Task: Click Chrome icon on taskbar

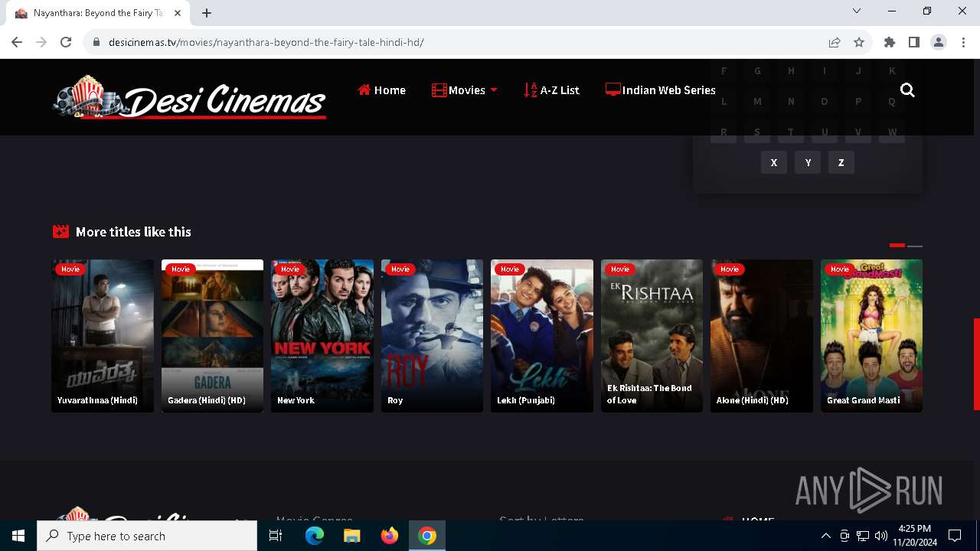Action: point(427,536)
